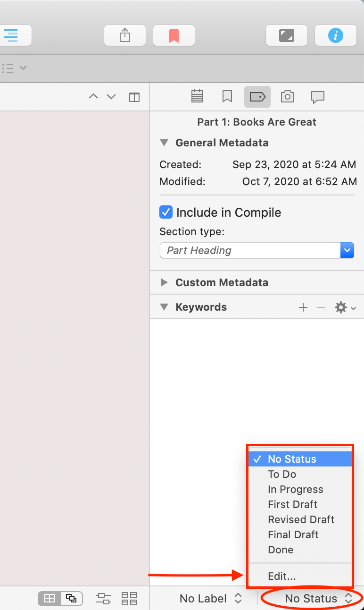Collapse the Keywords section
Image resolution: width=364 pixels, height=610 pixels.
pos(164,307)
